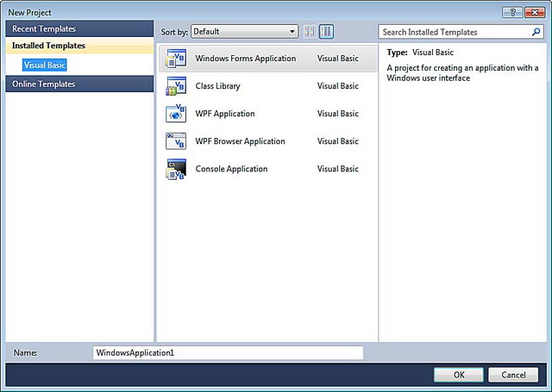Click the 'WPF Application' label
This screenshot has height=392, width=552.
225,114
